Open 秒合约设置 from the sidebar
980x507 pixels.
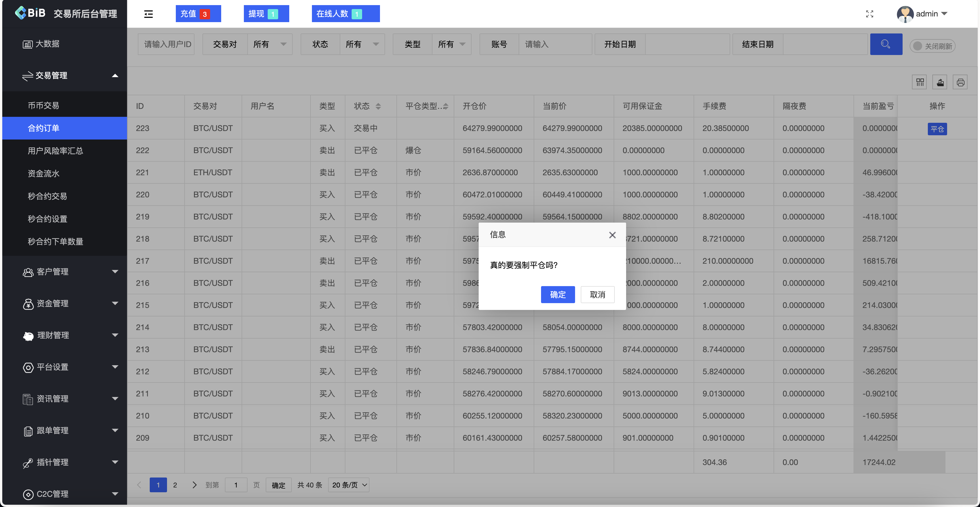click(47, 219)
